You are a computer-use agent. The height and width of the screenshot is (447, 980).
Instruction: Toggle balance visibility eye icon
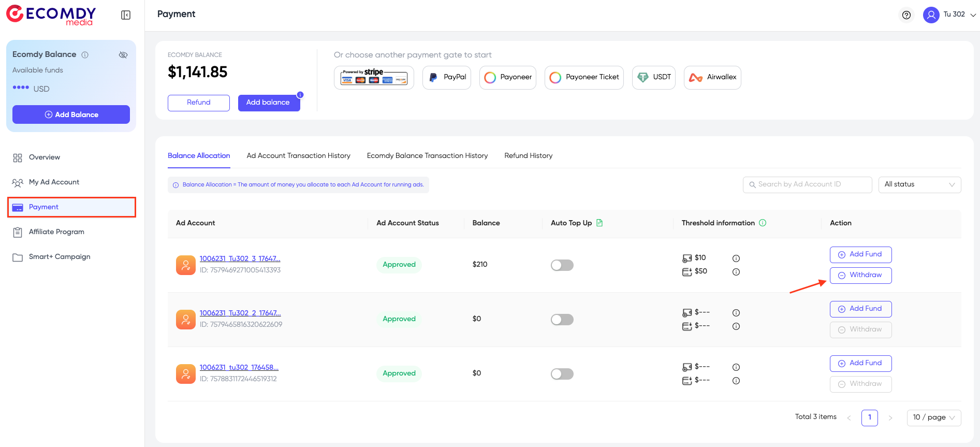click(123, 55)
